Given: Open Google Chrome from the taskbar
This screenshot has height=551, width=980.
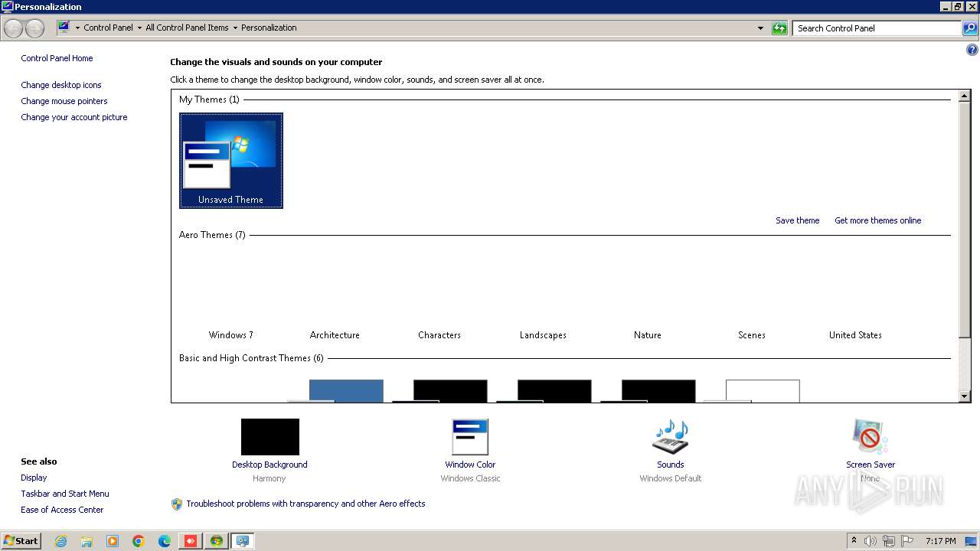Looking at the screenshot, I should [139, 541].
